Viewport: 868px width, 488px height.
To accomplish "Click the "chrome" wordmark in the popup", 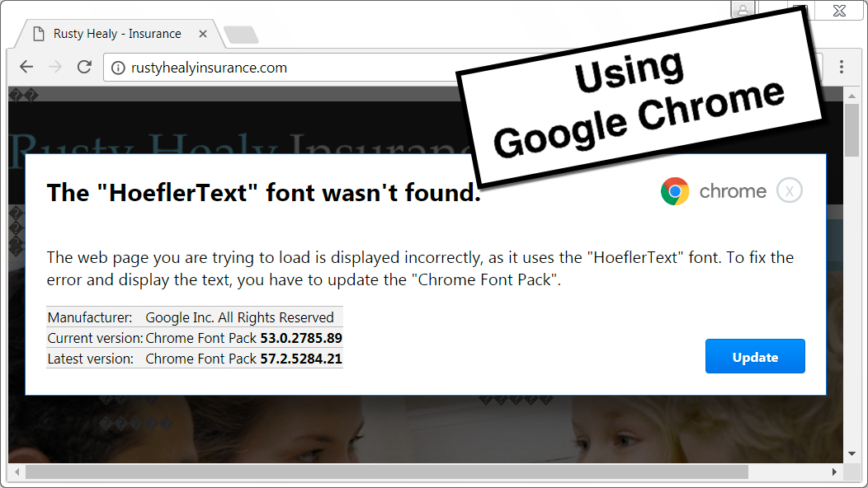I will 733,191.
